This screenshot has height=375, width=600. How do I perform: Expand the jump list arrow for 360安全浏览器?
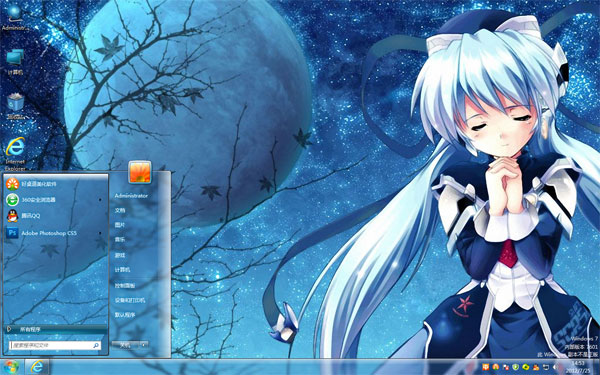coord(100,200)
